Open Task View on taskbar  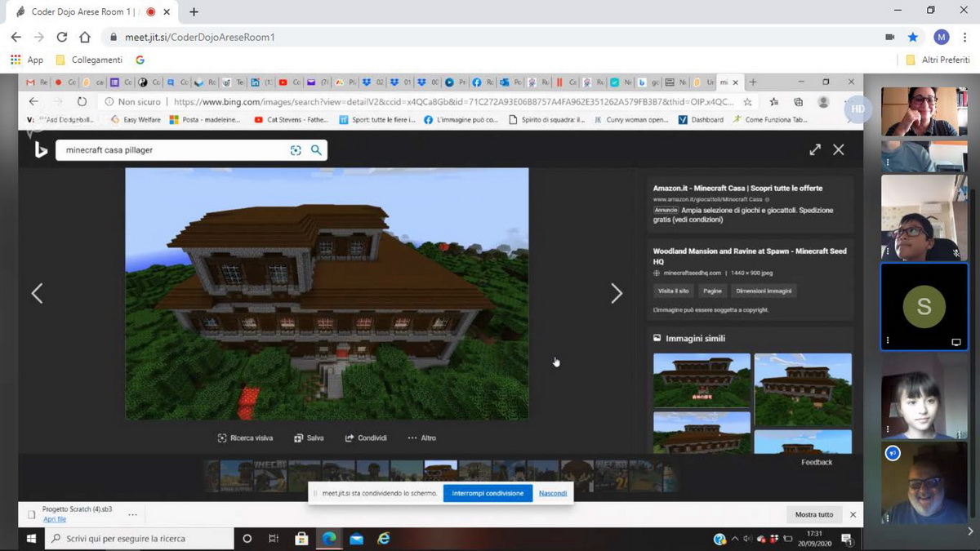274,539
